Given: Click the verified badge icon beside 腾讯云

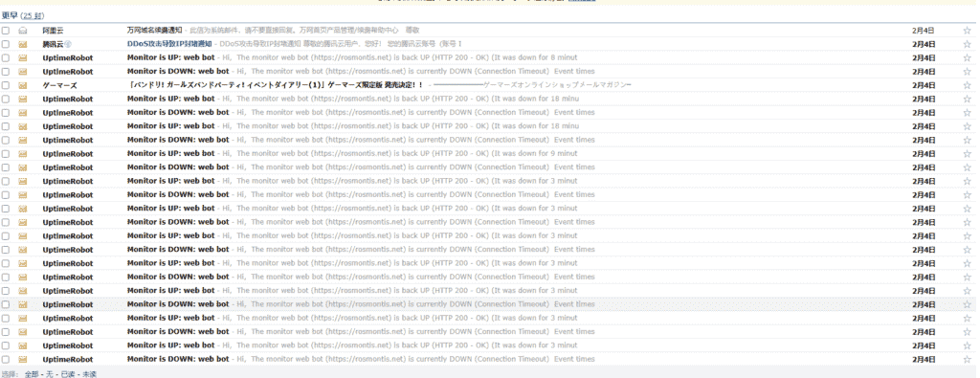Looking at the screenshot, I should pyautogui.click(x=68, y=44).
